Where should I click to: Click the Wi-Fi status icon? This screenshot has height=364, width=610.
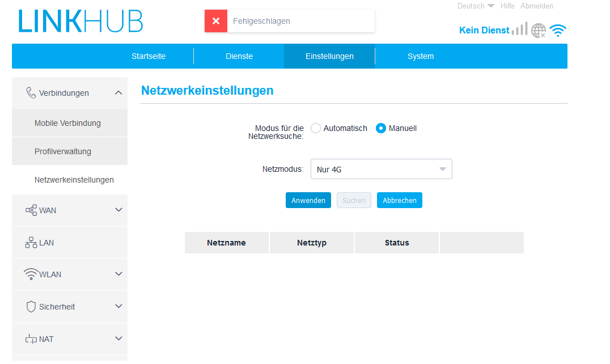pos(558,31)
